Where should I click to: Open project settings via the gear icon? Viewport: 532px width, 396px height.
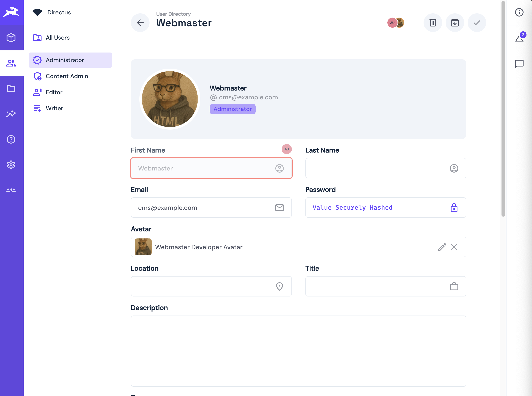(11, 165)
